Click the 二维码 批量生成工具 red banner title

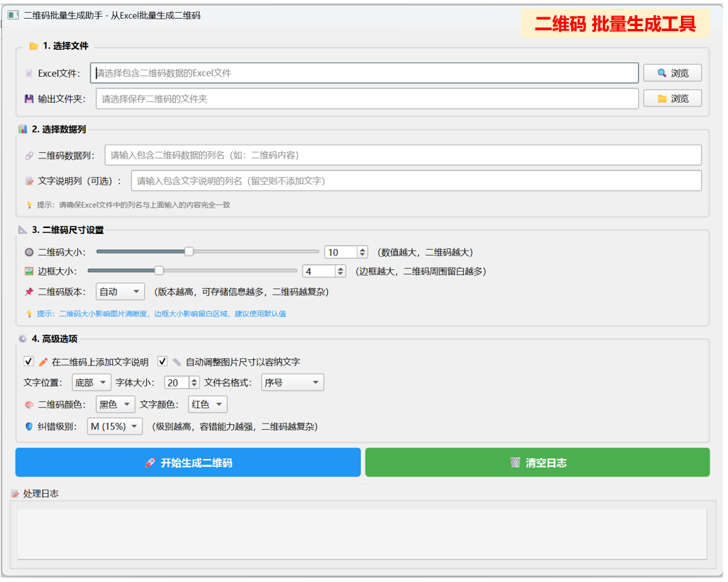(x=615, y=24)
